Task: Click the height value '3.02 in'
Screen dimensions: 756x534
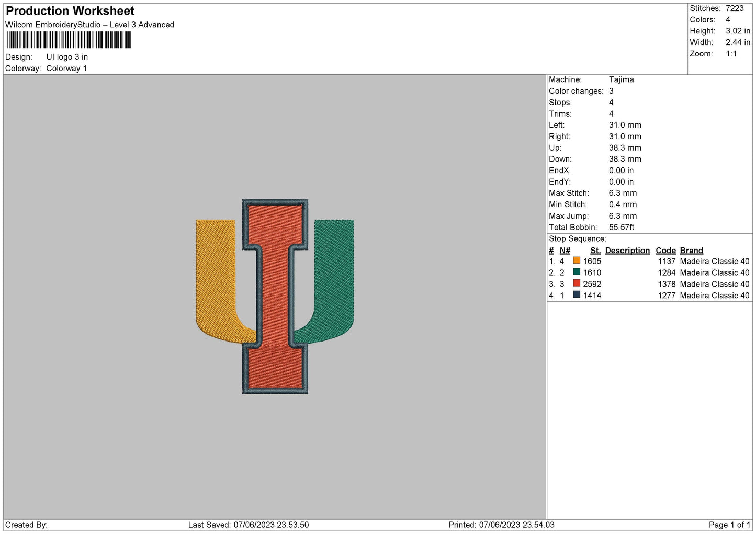Action: click(738, 31)
